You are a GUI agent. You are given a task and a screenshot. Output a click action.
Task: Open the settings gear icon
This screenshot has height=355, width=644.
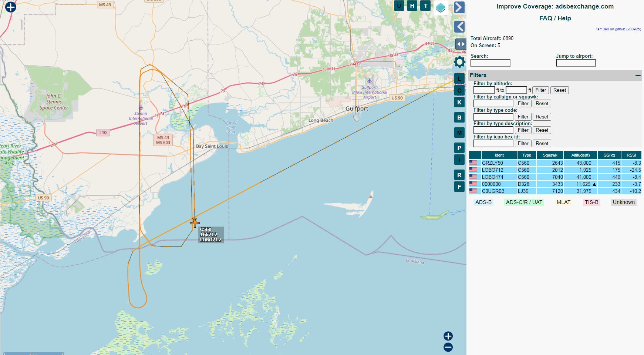pos(459,62)
